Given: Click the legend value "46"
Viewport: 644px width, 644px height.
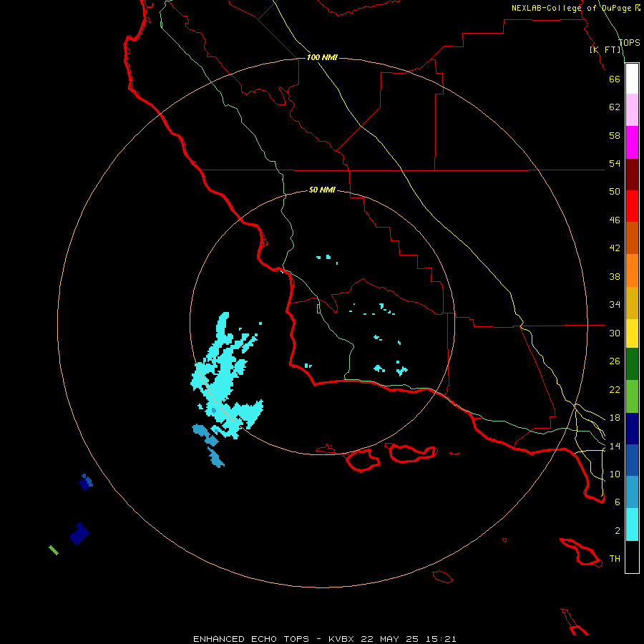Looking at the screenshot, I should pyautogui.click(x=615, y=220).
